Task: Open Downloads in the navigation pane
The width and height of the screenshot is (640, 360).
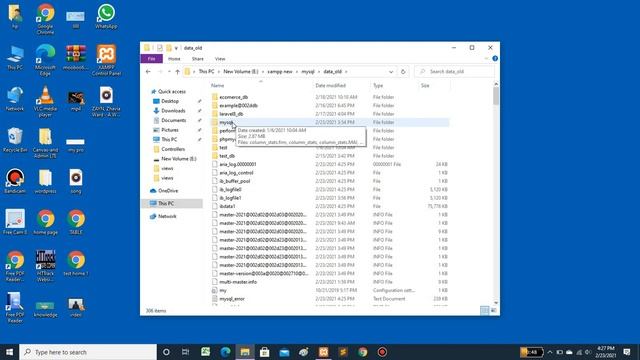Action: click(x=173, y=111)
